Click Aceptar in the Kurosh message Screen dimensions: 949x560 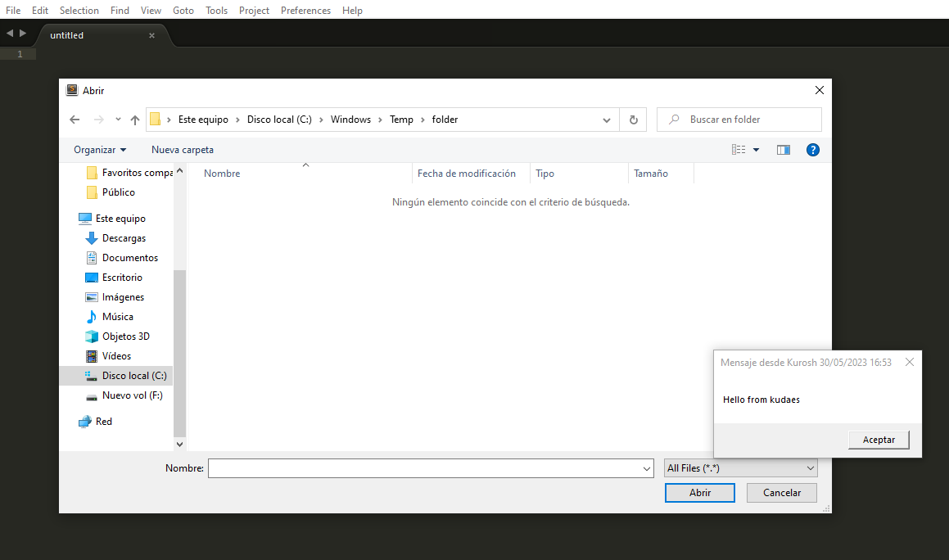pyautogui.click(x=879, y=440)
